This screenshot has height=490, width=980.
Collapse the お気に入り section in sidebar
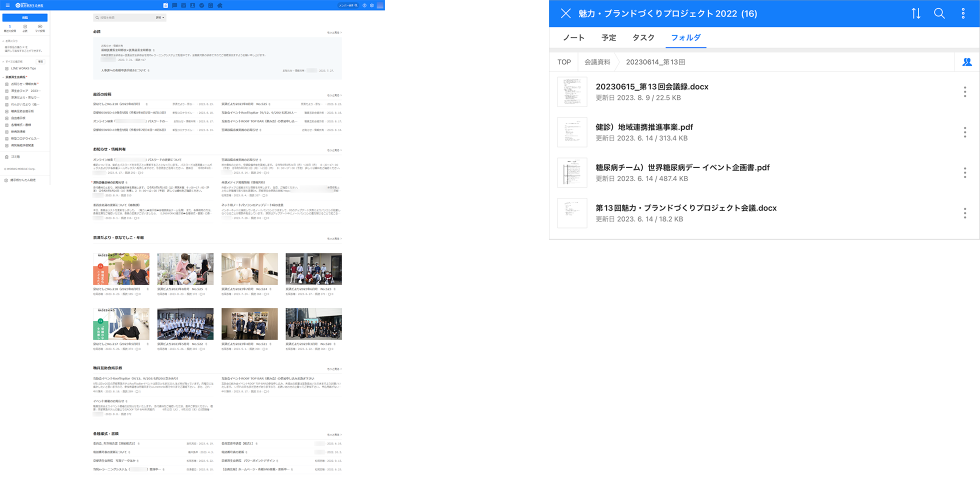click(x=3, y=41)
